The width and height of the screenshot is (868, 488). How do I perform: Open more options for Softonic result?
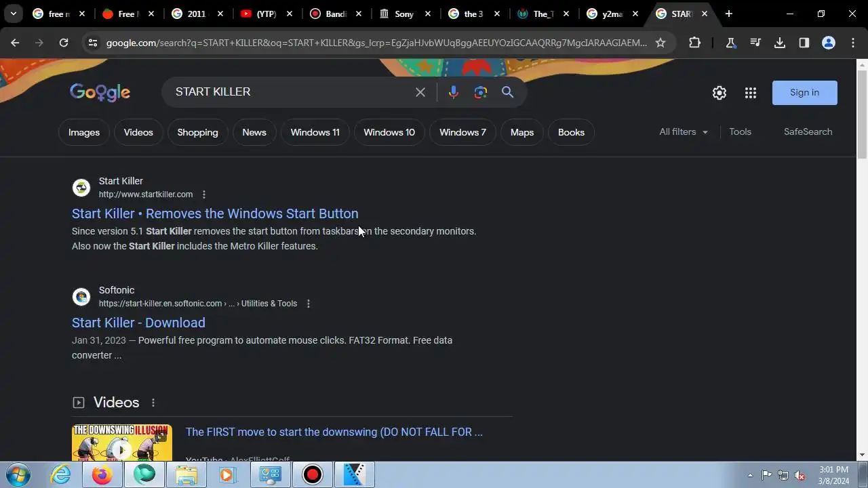click(x=309, y=304)
